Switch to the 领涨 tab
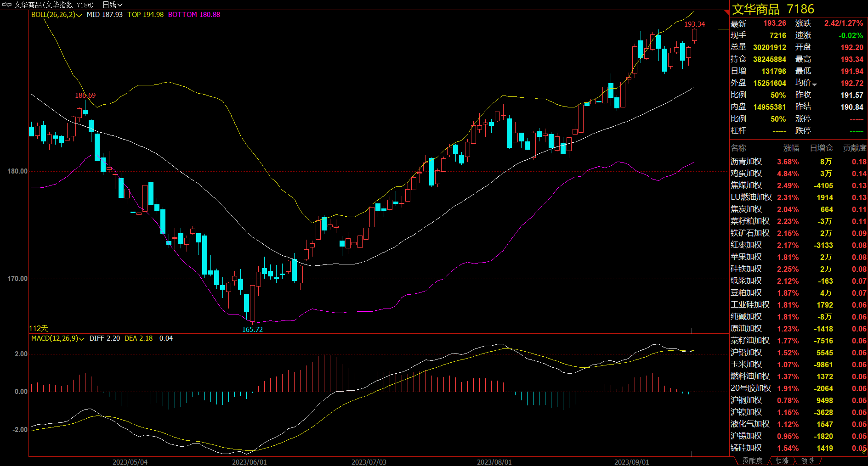868x466 pixels. [782, 460]
